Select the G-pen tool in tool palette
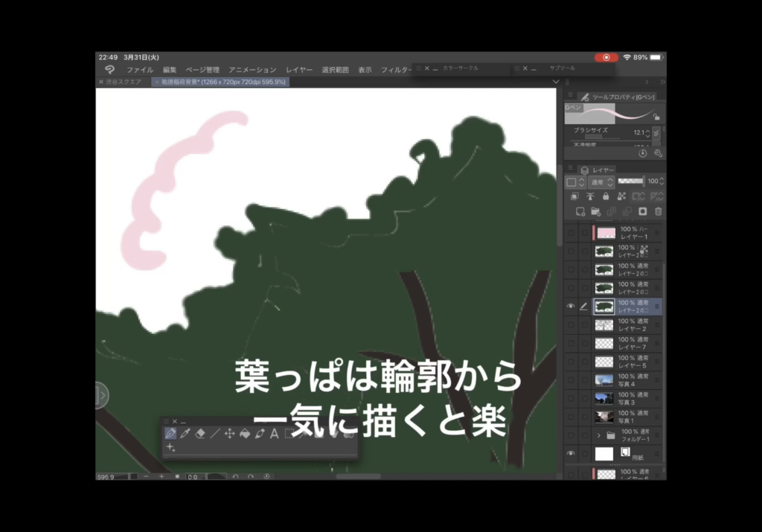 click(170, 433)
